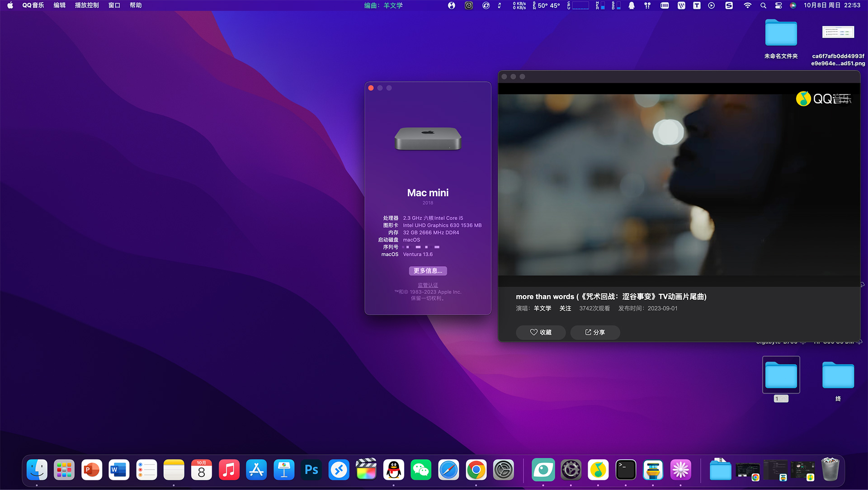Click the Spotlight search icon
Viewport: 868px width, 490px height.
763,5
